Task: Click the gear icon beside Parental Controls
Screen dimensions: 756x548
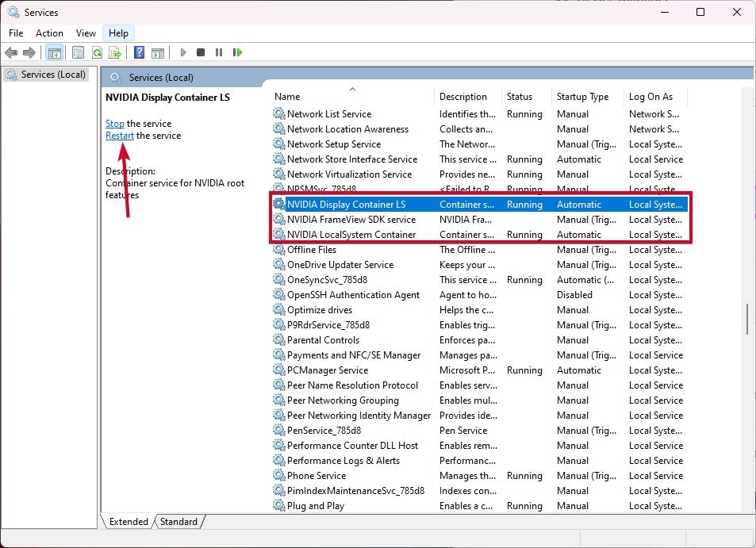Action: coord(278,339)
